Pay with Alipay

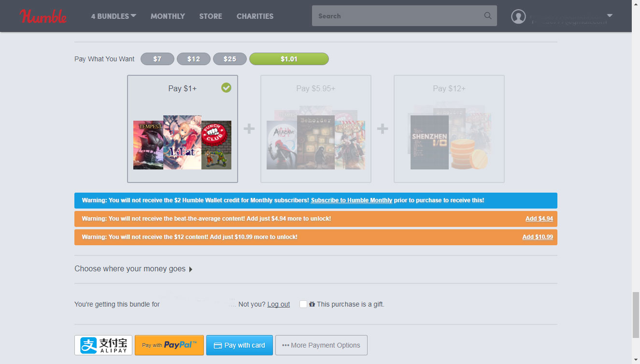pyautogui.click(x=103, y=345)
